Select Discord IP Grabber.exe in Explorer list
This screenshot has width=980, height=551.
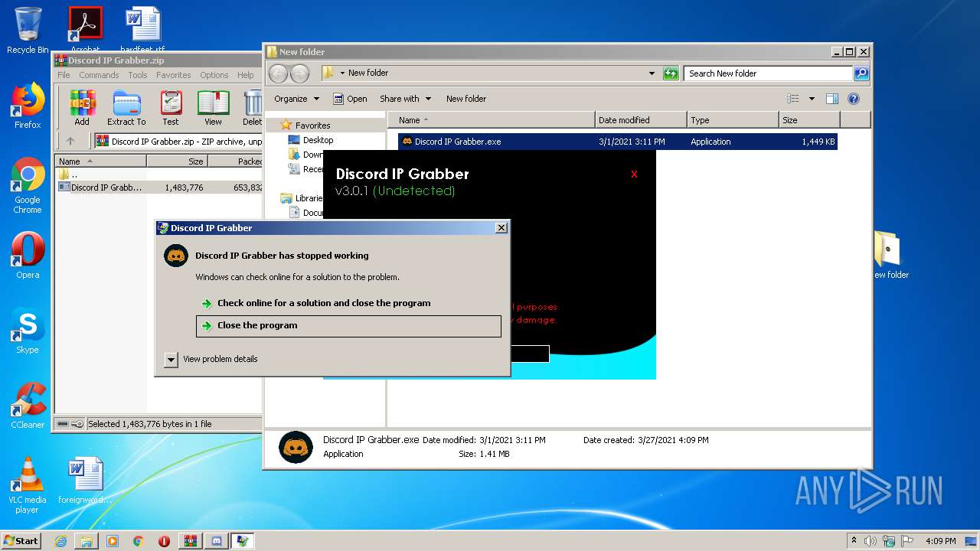click(617, 142)
